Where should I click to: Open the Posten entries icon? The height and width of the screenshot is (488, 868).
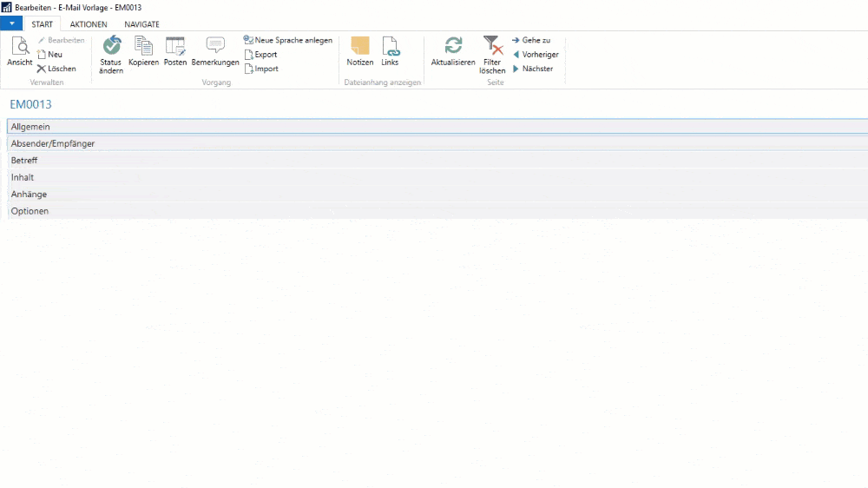point(175,51)
